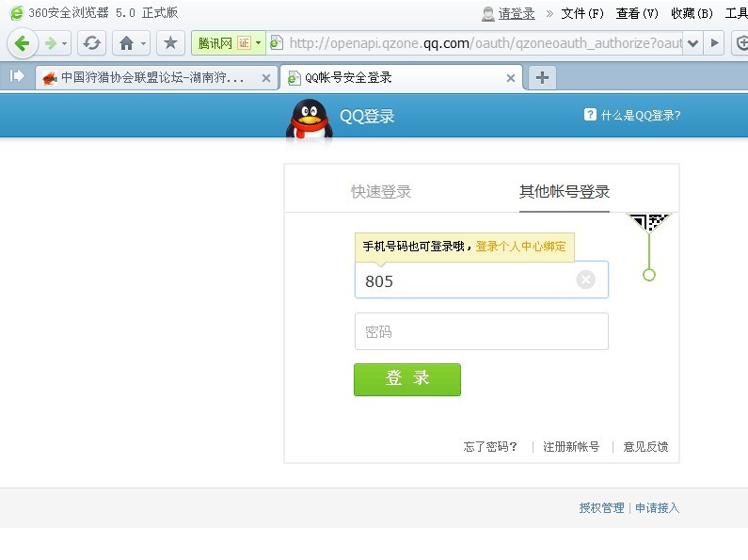Click the shield icon at toolbar right edge
Viewport: 748px width, 560px height.
tap(740, 43)
